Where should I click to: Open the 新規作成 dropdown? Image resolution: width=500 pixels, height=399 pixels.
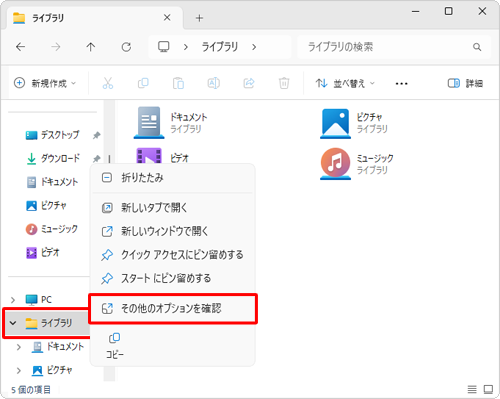45,83
